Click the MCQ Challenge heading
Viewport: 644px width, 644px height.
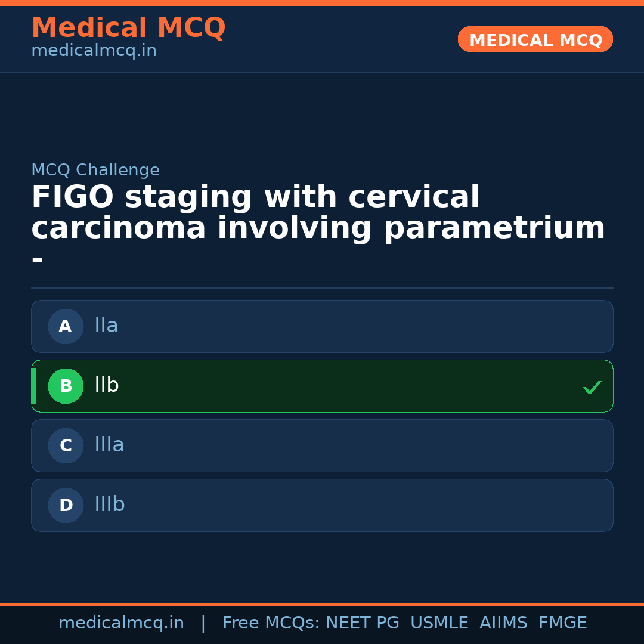[x=95, y=169]
